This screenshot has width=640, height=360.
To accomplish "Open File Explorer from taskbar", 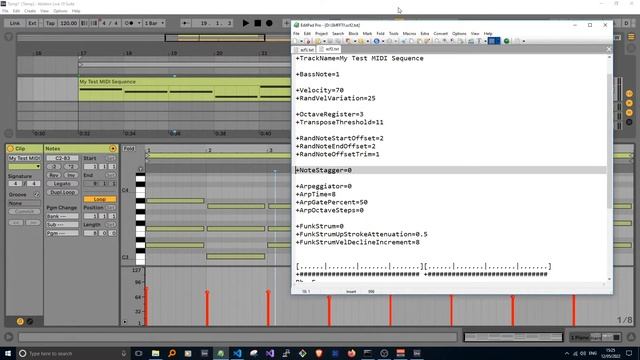I will pyautogui.click(x=156, y=353).
